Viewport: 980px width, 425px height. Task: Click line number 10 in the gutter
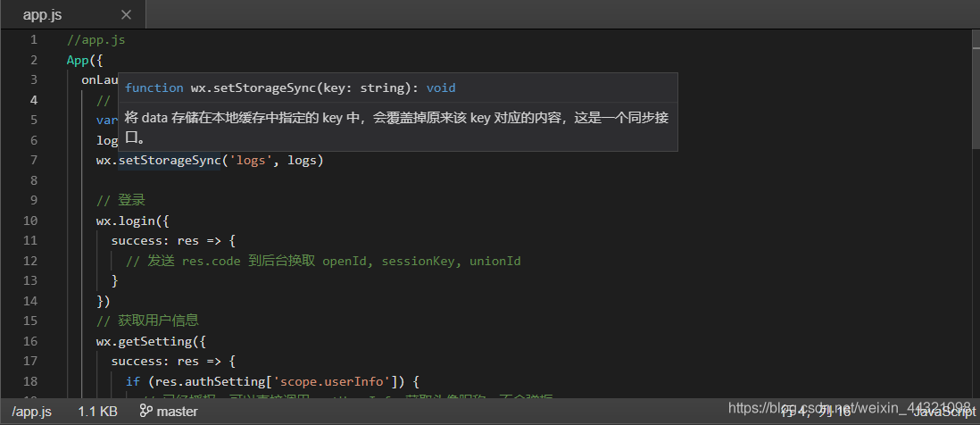[x=29, y=221]
